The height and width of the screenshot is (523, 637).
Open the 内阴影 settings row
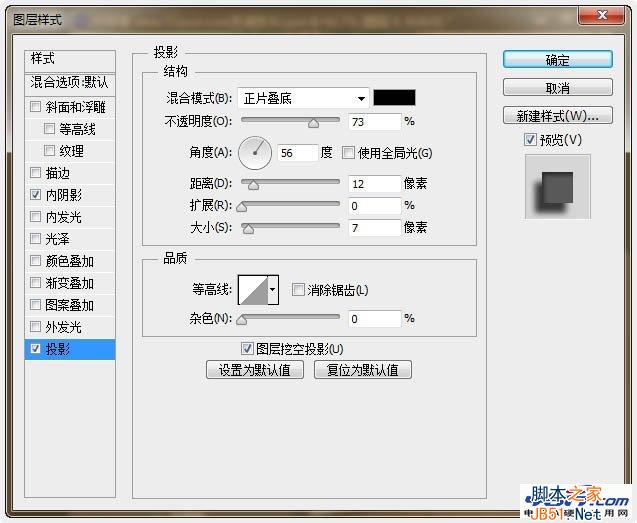(70, 195)
